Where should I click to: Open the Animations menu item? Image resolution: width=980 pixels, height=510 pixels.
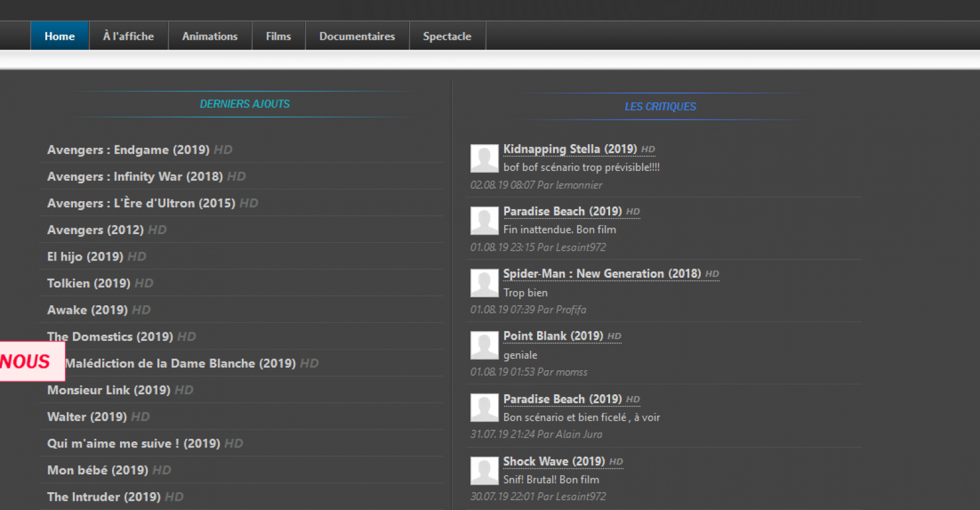209,36
